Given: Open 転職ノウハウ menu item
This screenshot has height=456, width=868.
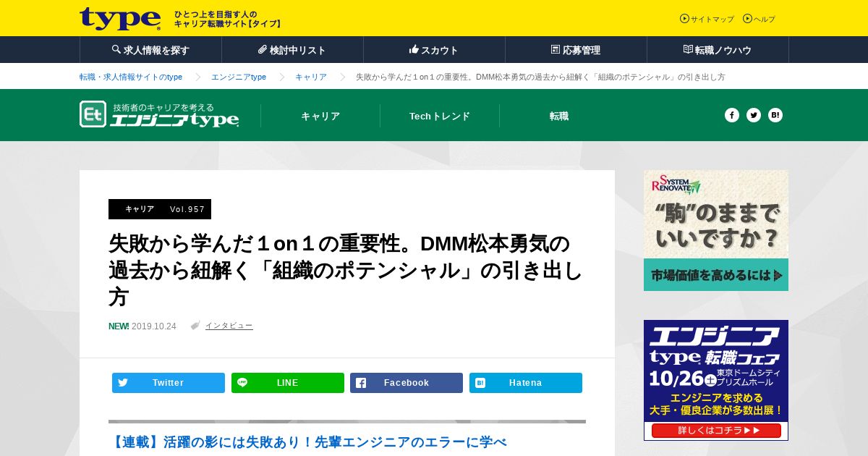Looking at the screenshot, I should pos(718,50).
